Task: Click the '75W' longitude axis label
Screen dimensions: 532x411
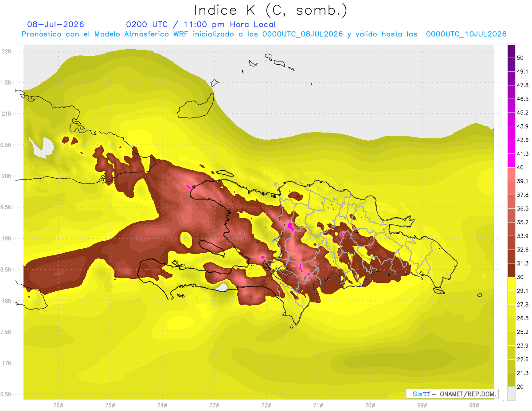Action: tap(110, 405)
